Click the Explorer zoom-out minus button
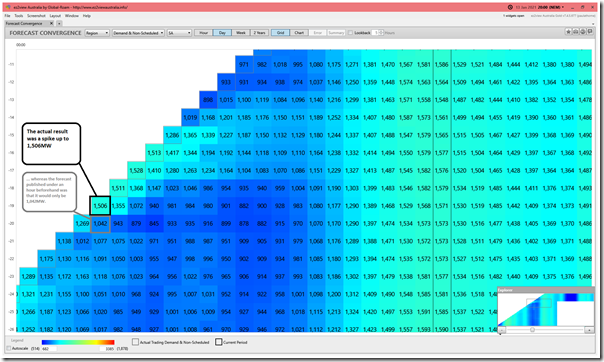The height and width of the screenshot is (362, 604). 502,330
